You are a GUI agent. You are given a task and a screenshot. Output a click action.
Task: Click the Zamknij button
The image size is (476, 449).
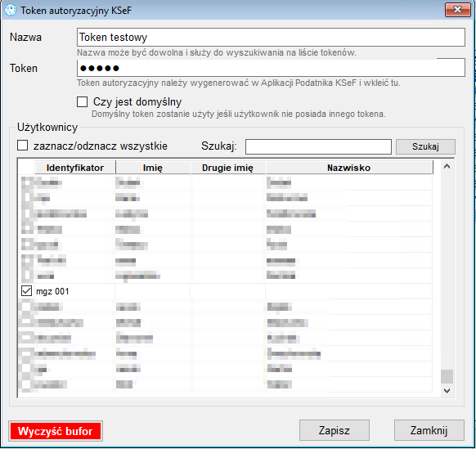[429, 430]
